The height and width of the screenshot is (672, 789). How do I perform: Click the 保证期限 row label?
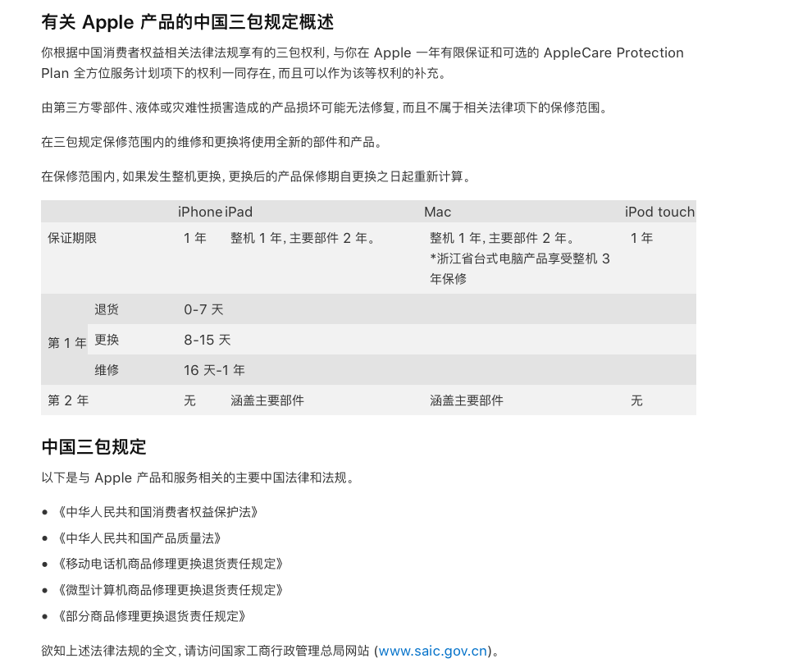coord(72,238)
